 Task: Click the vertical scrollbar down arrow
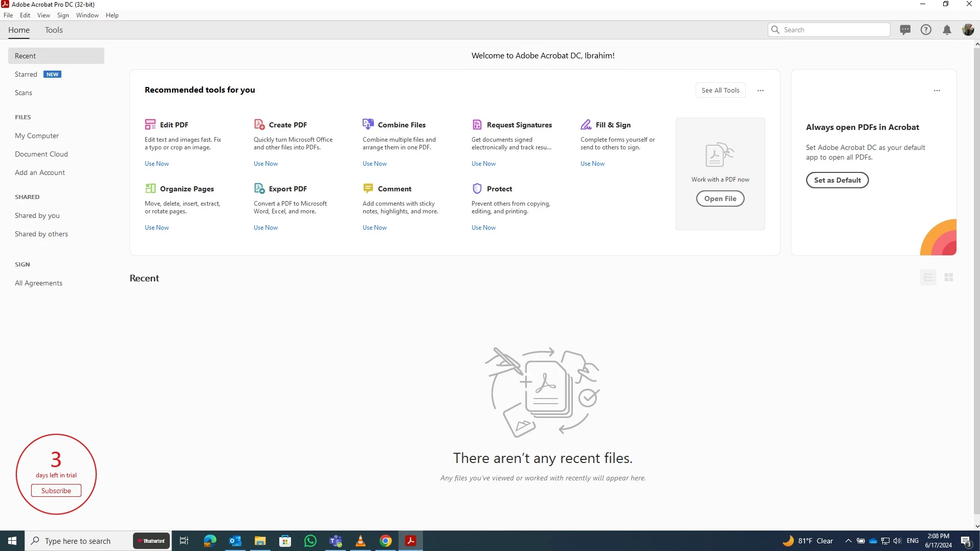pyautogui.click(x=976, y=526)
